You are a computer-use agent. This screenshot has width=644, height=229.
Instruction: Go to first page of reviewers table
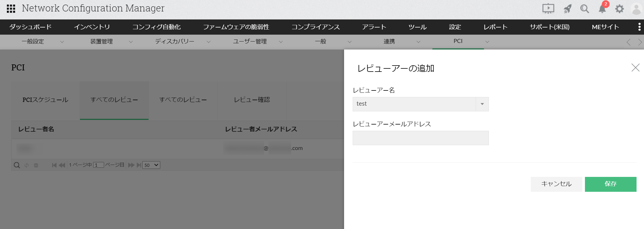click(x=54, y=165)
